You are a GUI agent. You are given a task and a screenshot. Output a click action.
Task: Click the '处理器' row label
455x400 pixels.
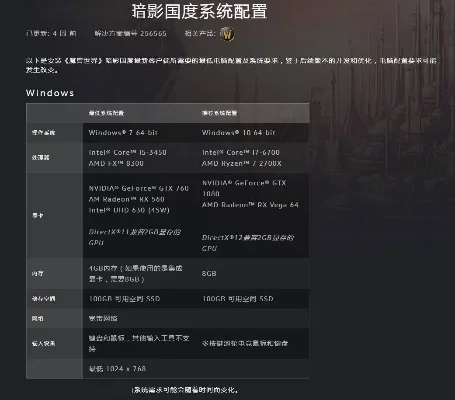click(x=40, y=157)
